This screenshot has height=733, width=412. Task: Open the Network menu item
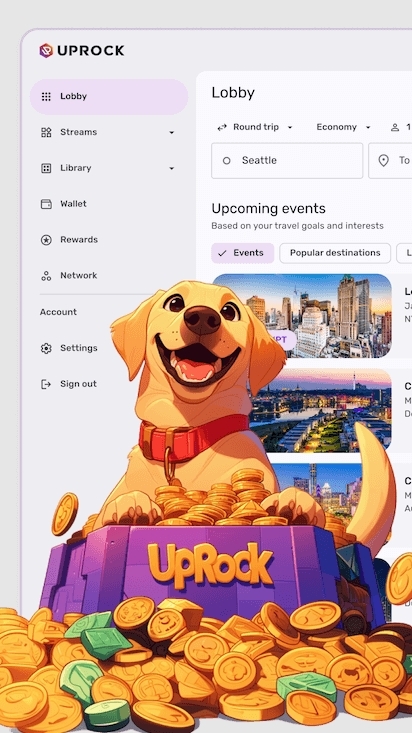109,276
